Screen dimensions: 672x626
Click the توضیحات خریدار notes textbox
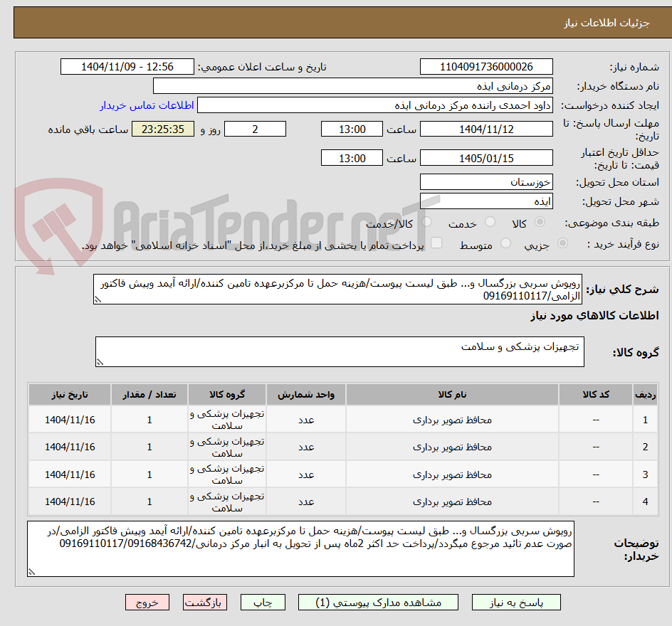pos(300,548)
